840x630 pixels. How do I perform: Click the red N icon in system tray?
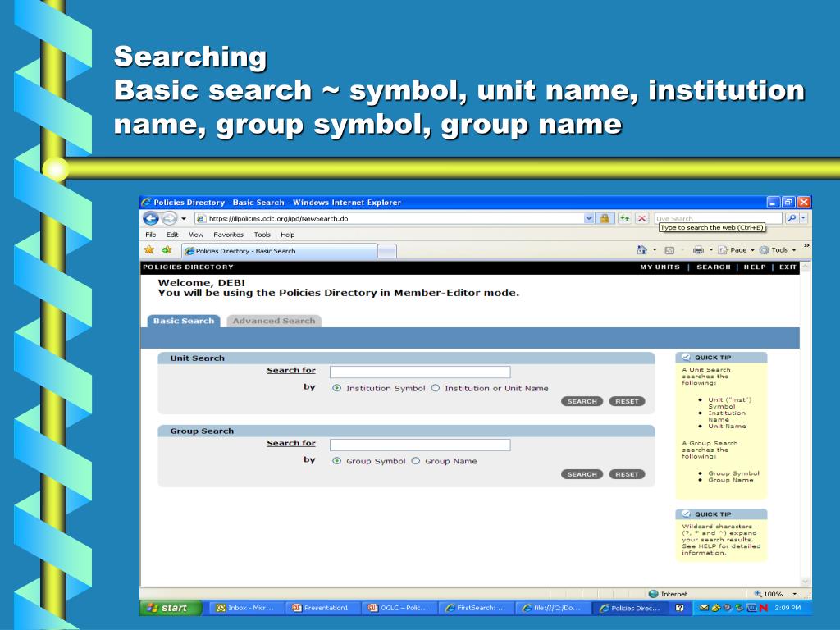coord(764,608)
